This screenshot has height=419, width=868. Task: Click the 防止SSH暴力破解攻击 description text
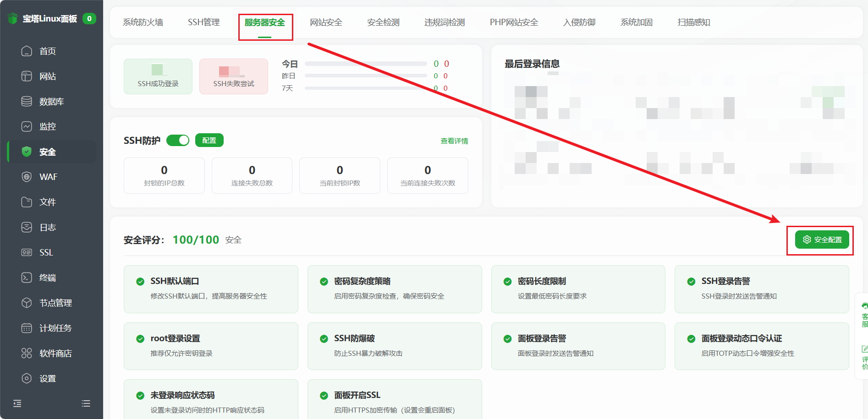click(368, 354)
